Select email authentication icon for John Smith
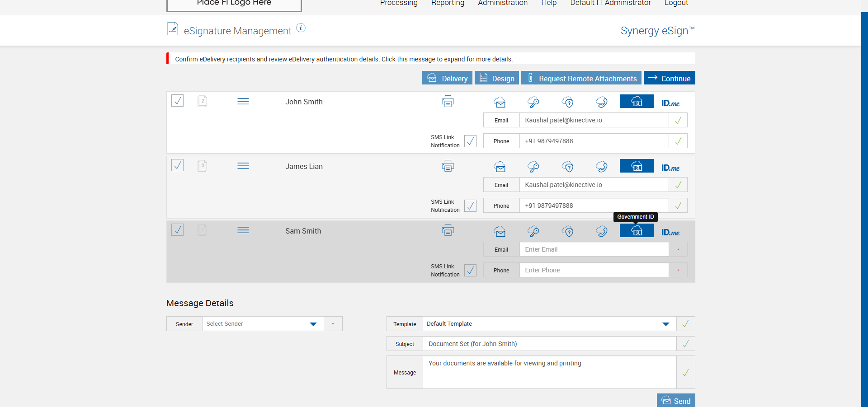 [500, 102]
